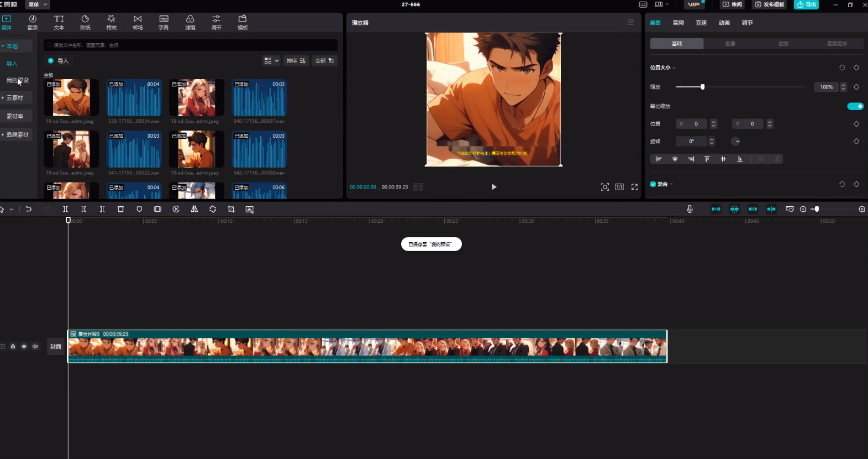Open the 菜单 menu dropdown

coord(38,4)
